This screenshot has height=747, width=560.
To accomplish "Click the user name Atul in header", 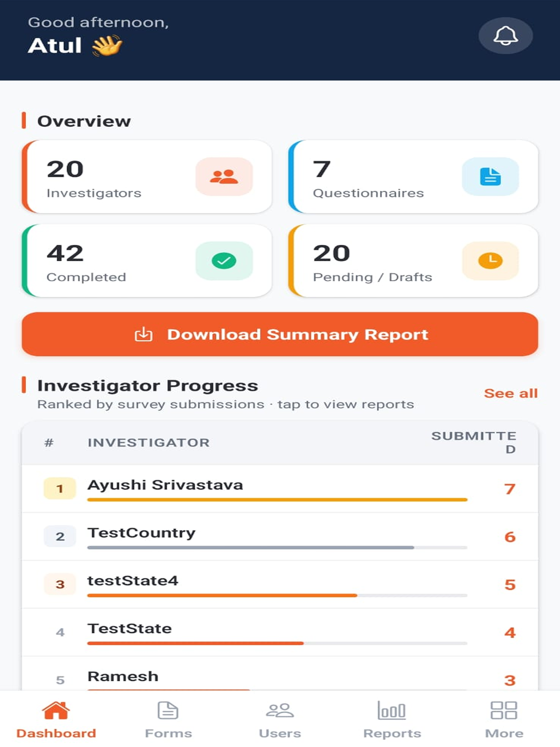I will click(x=55, y=46).
